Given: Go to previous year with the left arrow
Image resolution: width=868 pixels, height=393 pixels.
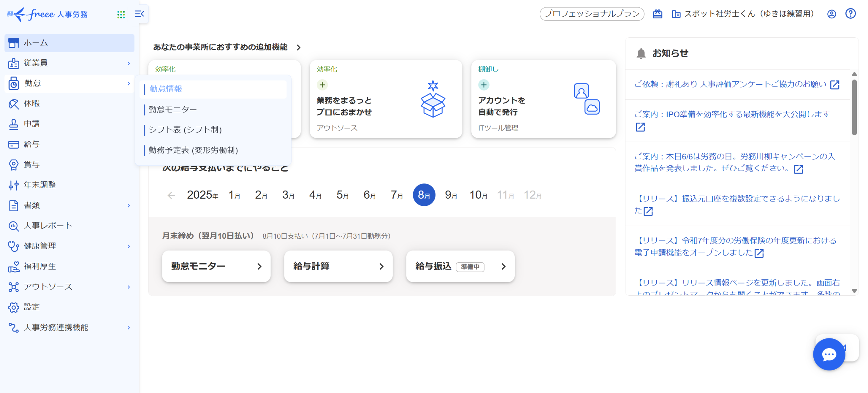Looking at the screenshot, I should coord(171,195).
